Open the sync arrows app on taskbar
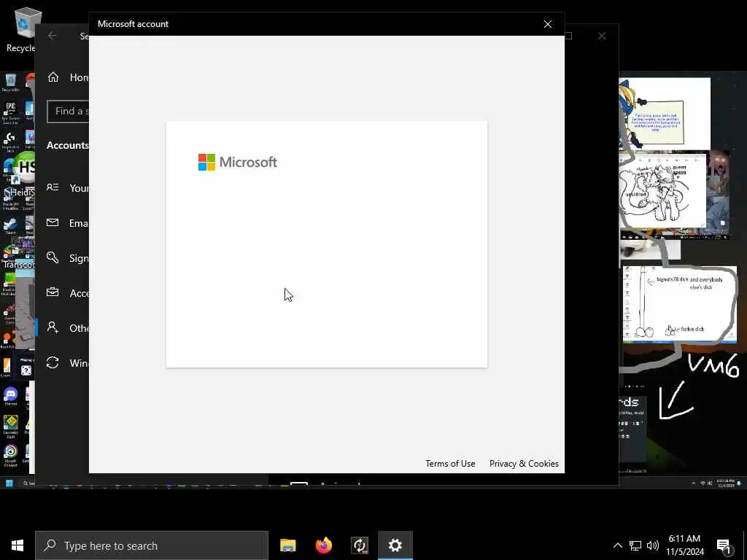The image size is (747, 560). 360,545
